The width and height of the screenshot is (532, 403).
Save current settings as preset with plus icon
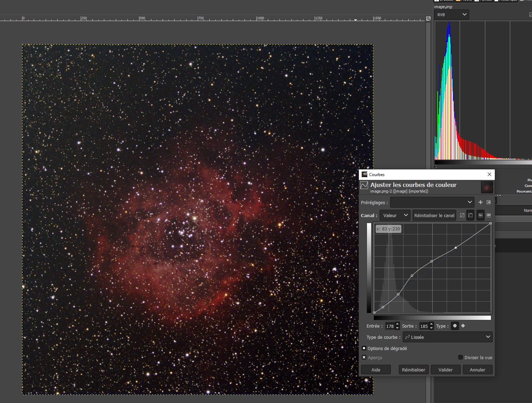pyautogui.click(x=480, y=202)
